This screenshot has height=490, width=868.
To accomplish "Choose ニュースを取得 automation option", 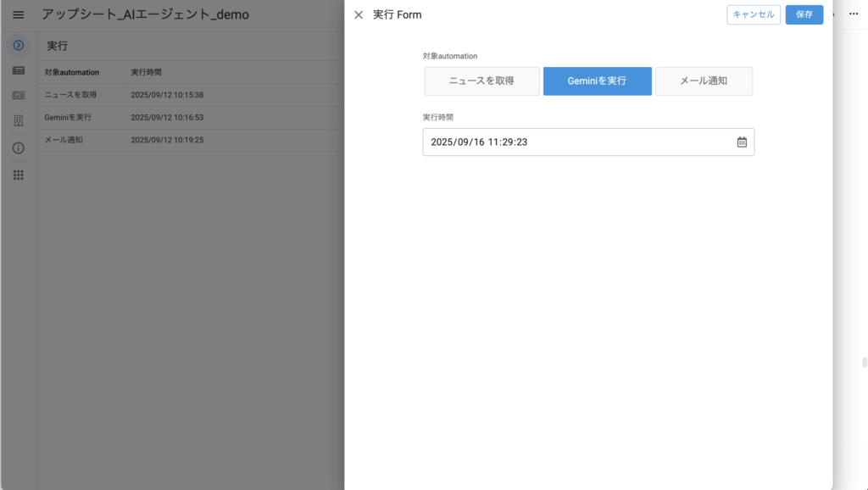I will [x=481, y=81].
